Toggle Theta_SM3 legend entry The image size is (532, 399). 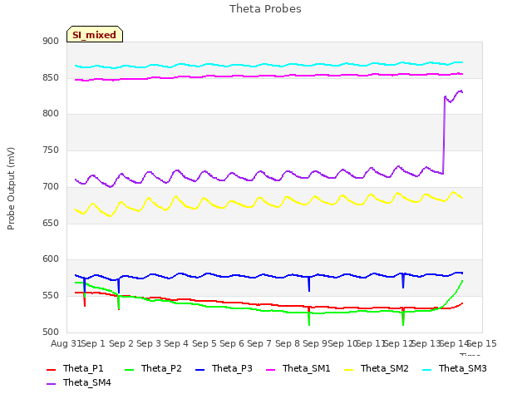[455, 368]
